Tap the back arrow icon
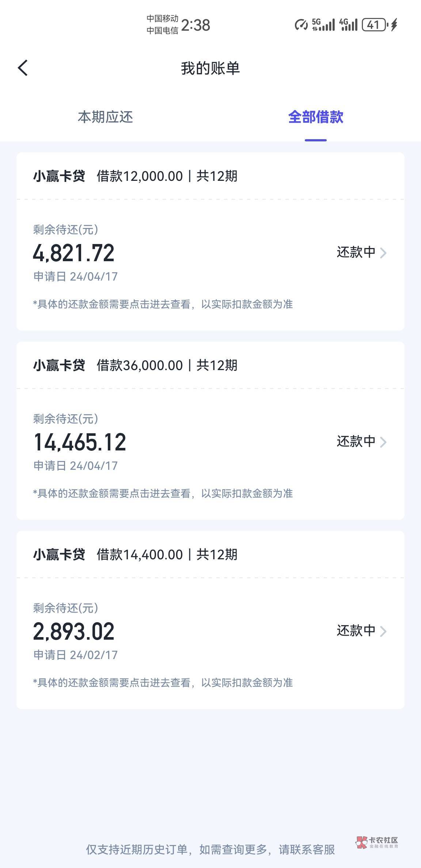Image resolution: width=421 pixels, height=868 pixels. (x=23, y=68)
